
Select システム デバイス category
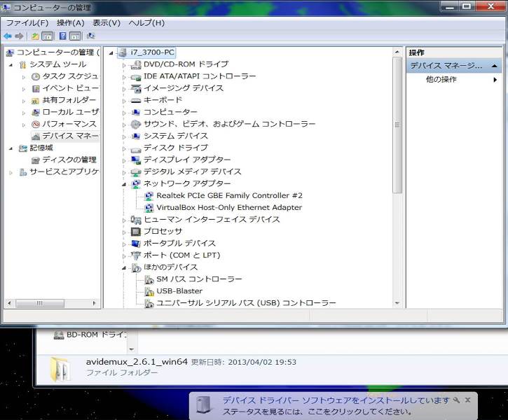click(x=176, y=136)
